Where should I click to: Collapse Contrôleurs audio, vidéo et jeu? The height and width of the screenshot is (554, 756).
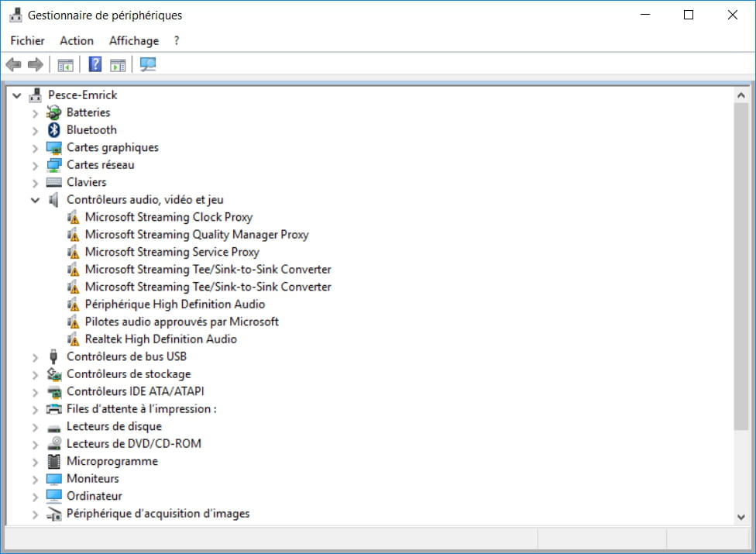coord(35,200)
